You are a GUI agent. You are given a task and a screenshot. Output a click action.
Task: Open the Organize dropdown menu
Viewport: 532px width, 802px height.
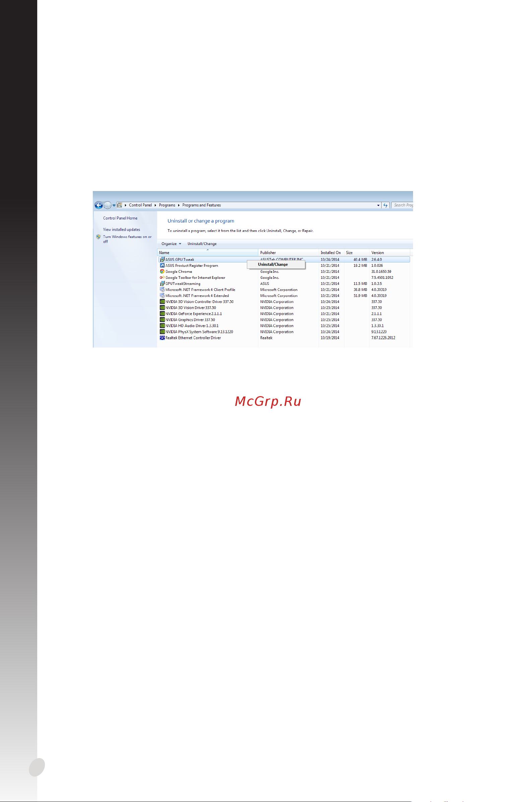[171, 244]
